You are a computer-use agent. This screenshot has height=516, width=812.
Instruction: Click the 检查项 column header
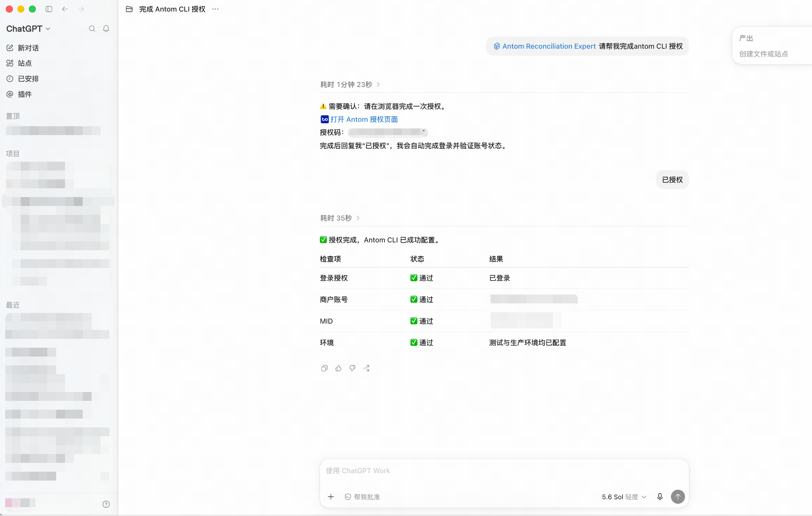point(331,259)
